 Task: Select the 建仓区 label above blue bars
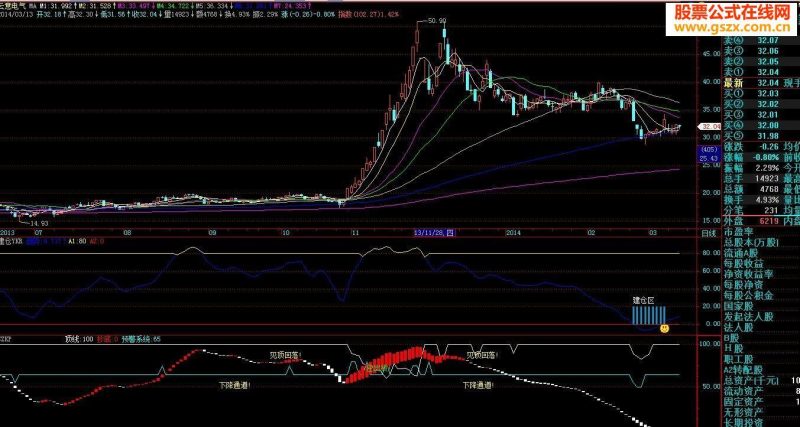coord(643,302)
